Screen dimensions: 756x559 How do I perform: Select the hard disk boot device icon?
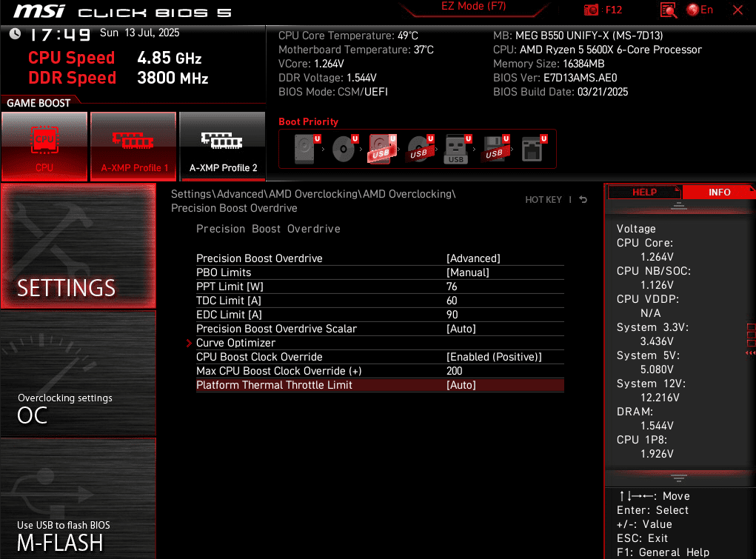click(x=307, y=149)
